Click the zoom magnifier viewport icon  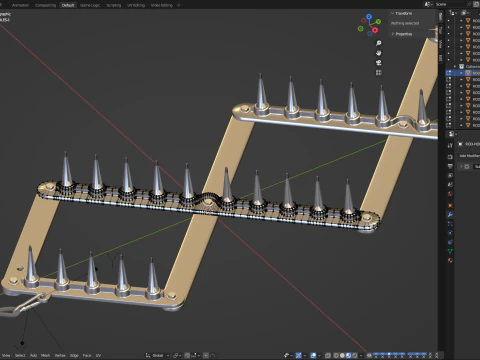coord(379,43)
